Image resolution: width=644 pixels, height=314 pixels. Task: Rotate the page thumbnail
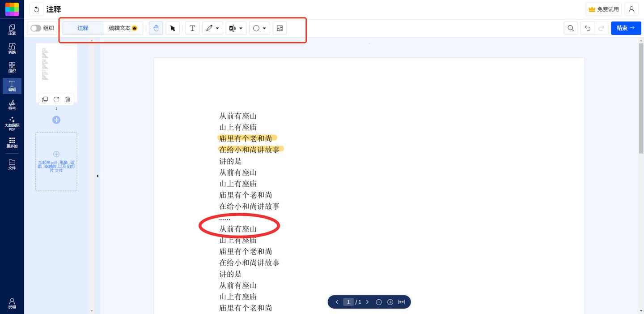point(56,99)
